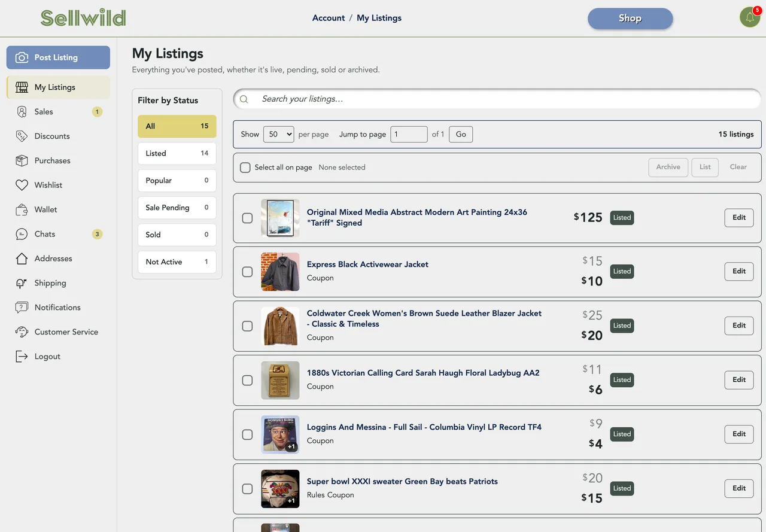Click the camera icon on Post Listing
This screenshot has height=532, width=766.
(x=22, y=57)
